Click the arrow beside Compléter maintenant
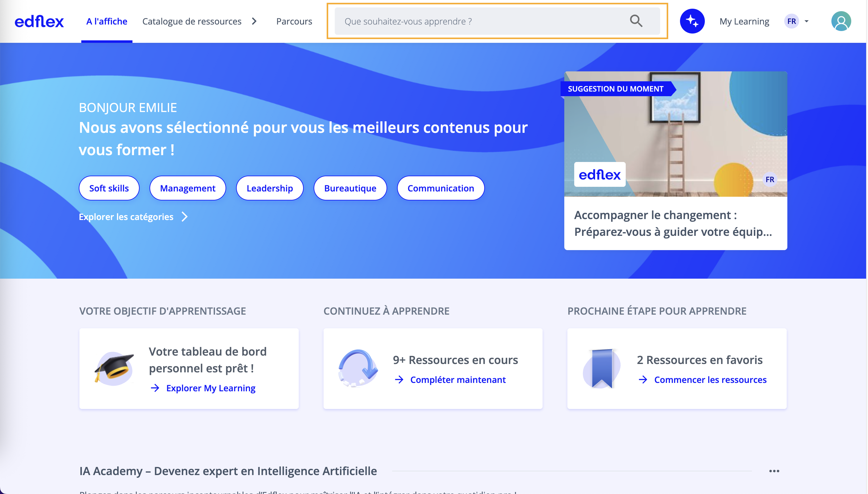This screenshot has height=494, width=868. pos(399,379)
